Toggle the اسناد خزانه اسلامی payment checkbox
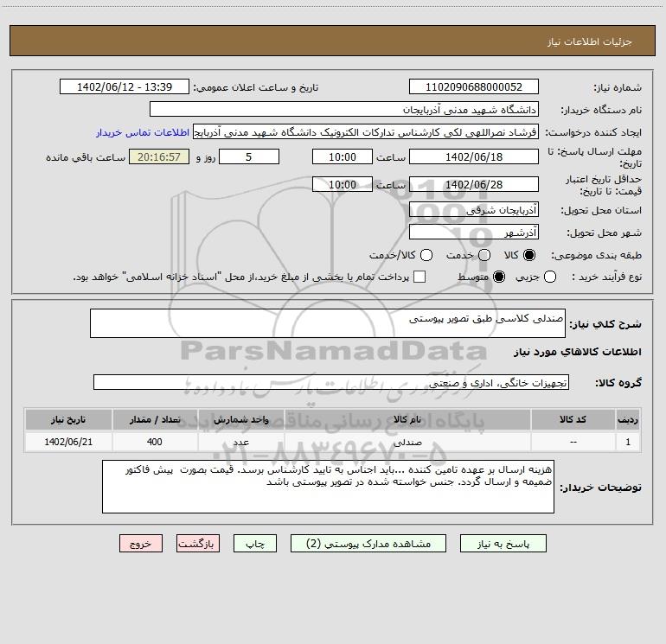The height and width of the screenshot is (644, 666). tap(419, 277)
